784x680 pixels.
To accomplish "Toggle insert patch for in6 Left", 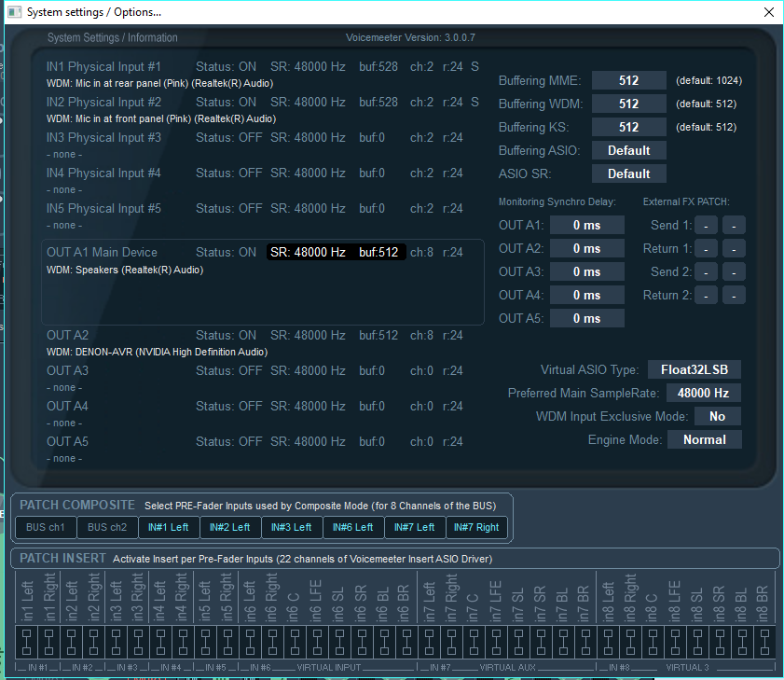I will tap(250, 642).
